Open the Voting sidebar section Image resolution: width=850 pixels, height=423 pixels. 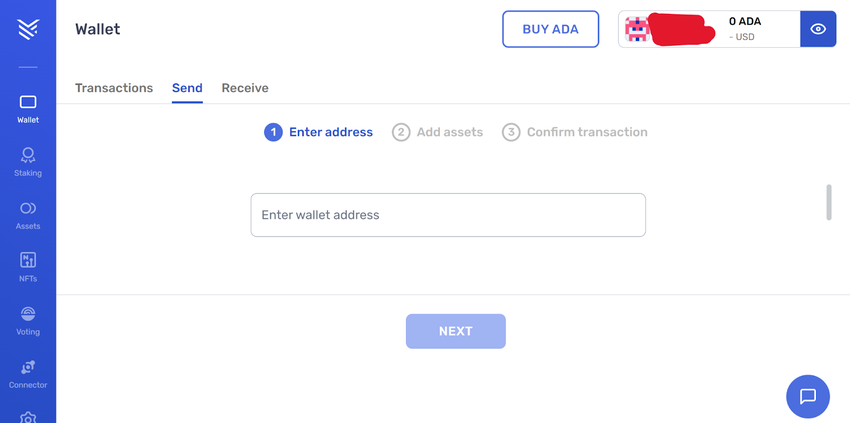click(28, 320)
